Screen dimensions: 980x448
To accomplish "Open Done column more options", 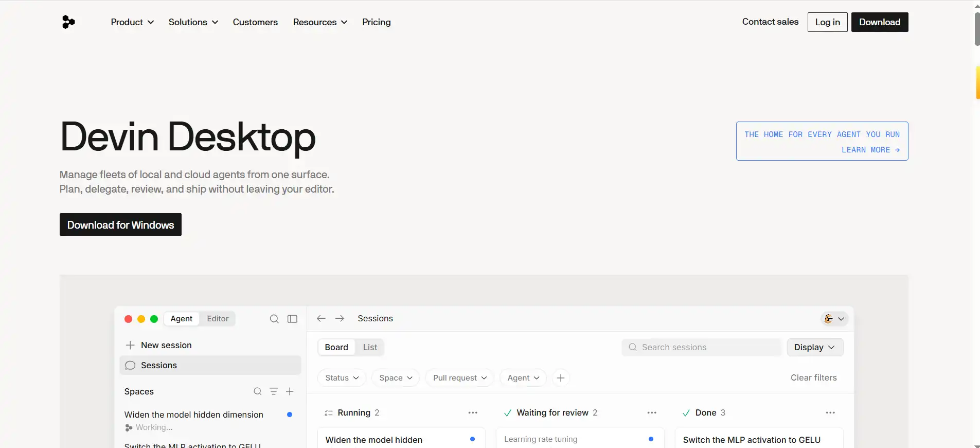I will pos(830,412).
